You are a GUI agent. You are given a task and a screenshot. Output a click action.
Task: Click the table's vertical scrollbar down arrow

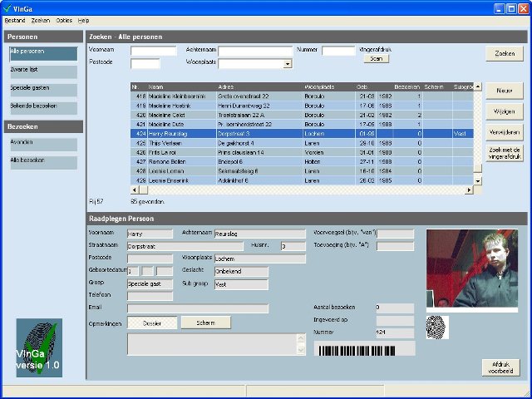tap(477, 180)
